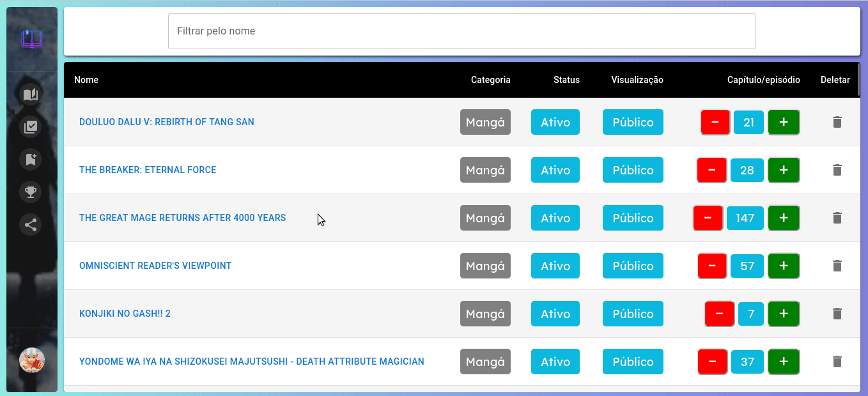Toggle Ativo status of The Great Mage Returns
Screen dimensions: 868x396
pos(555,218)
